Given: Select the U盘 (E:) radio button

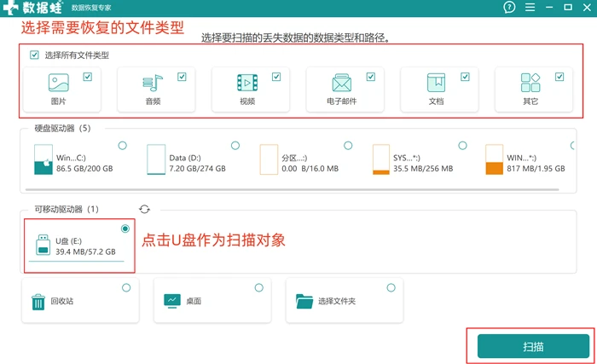Looking at the screenshot, I should pos(125,228).
